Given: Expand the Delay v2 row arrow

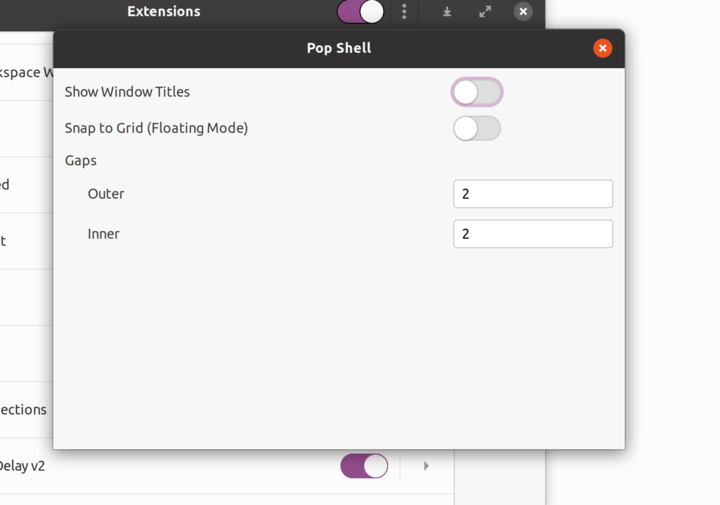Looking at the screenshot, I should 426,466.
